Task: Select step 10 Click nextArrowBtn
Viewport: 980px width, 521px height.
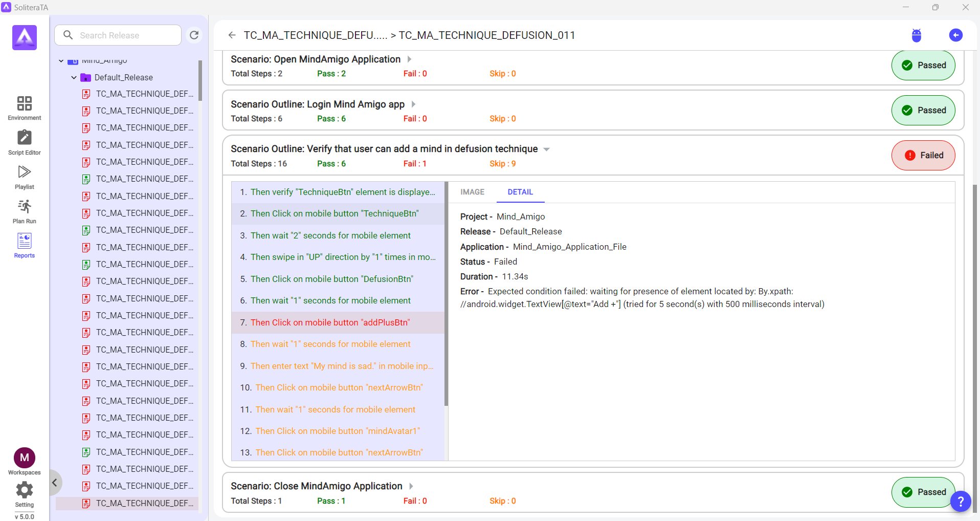Action: tap(338, 387)
